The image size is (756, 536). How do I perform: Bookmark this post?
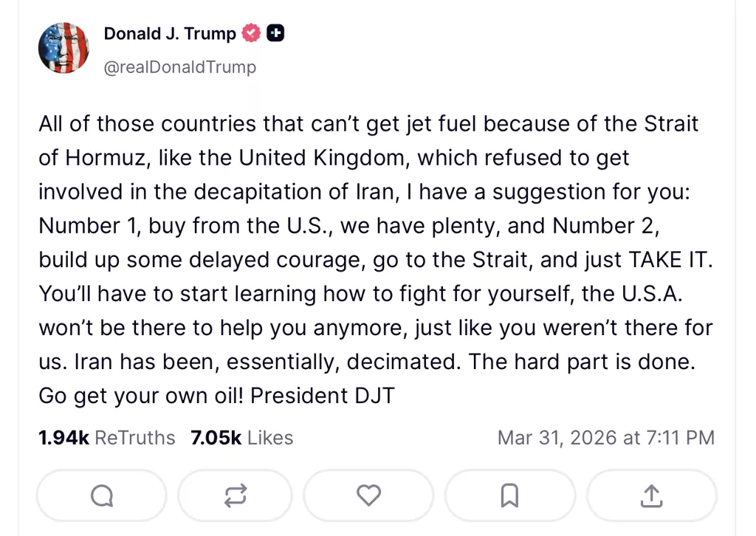click(x=509, y=496)
